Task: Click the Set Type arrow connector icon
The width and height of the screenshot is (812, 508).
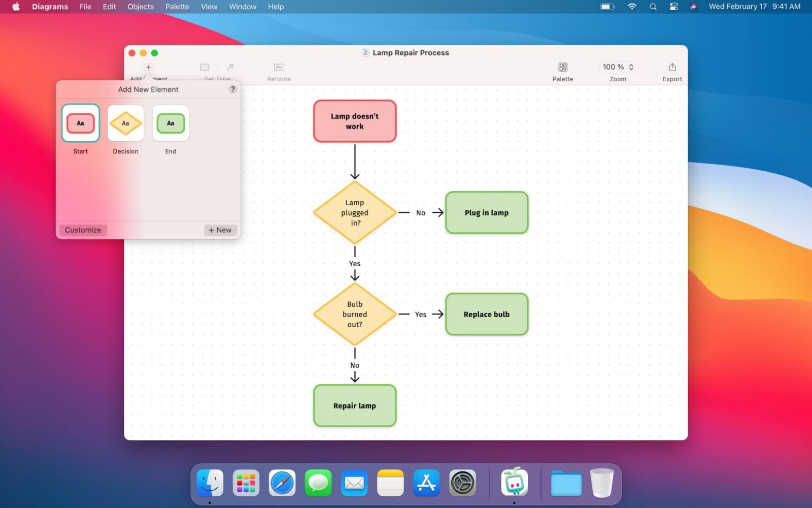Action: point(230,67)
